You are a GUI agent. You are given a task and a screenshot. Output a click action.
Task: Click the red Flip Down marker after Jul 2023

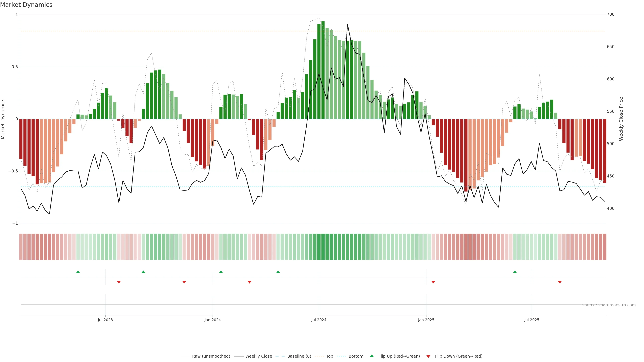pos(119,282)
